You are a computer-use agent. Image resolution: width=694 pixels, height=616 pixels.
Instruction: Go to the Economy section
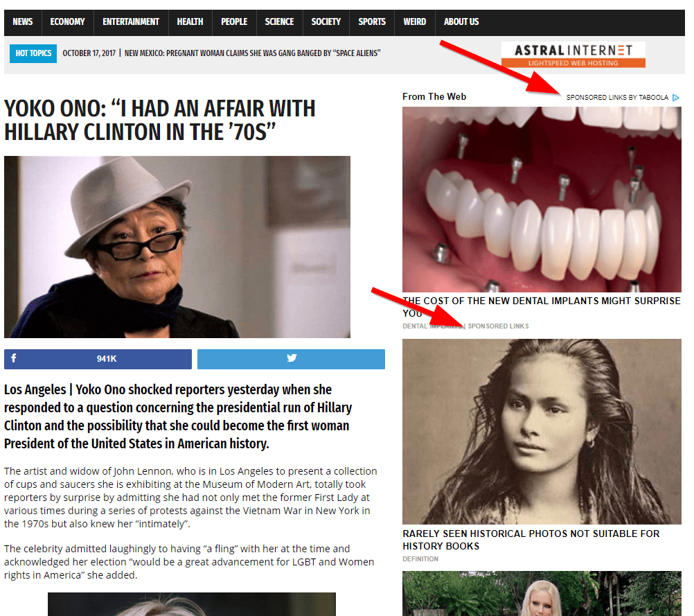pyautogui.click(x=67, y=21)
